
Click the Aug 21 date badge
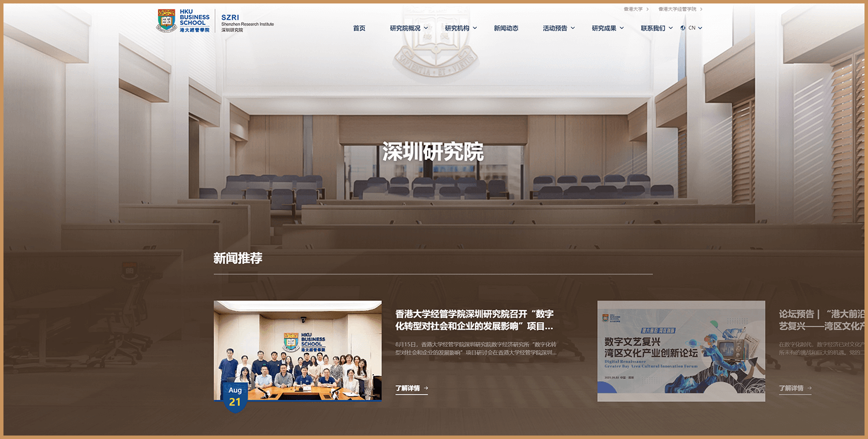(x=235, y=397)
